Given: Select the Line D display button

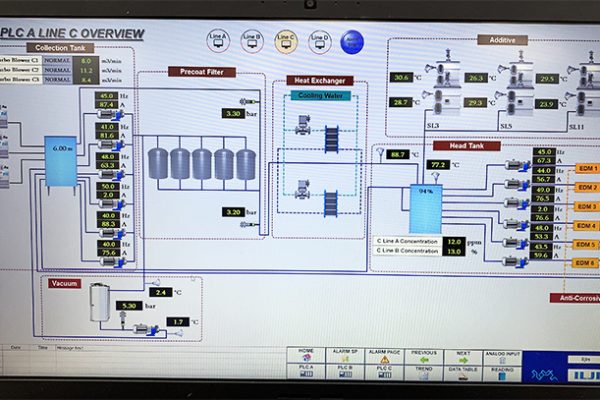Looking at the screenshot, I should [320, 42].
